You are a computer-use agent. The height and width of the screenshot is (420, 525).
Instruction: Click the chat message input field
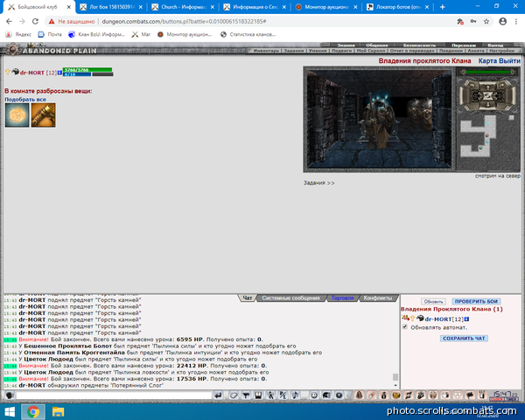(114, 395)
